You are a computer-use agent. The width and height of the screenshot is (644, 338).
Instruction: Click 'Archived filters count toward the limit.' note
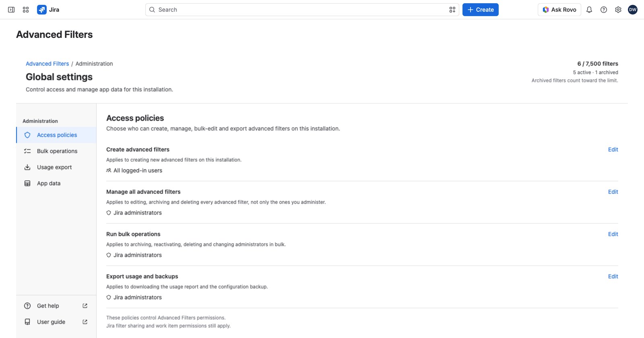click(x=575, y=81)
